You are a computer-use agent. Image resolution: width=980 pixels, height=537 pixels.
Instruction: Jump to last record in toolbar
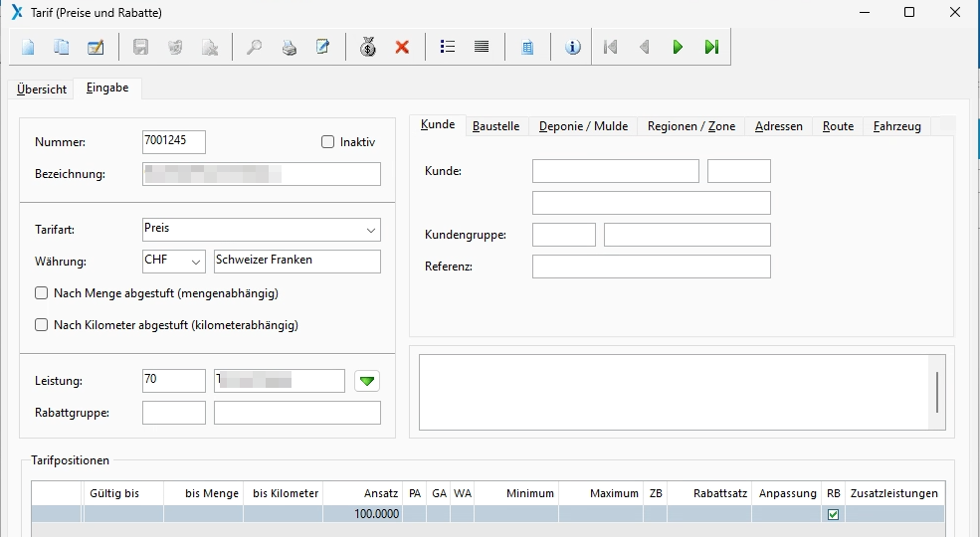[711, 47]
